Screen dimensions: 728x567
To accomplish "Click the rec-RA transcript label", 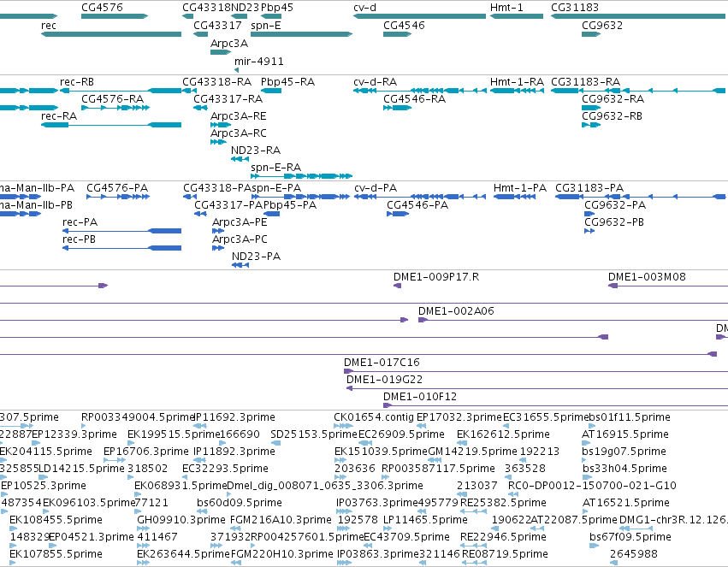I will point(59,116).
